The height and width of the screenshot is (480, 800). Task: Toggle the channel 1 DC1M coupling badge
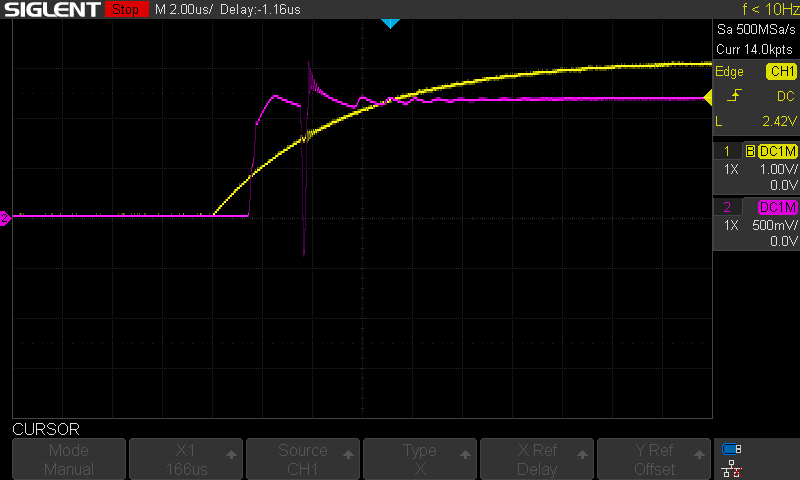(777, 151)
